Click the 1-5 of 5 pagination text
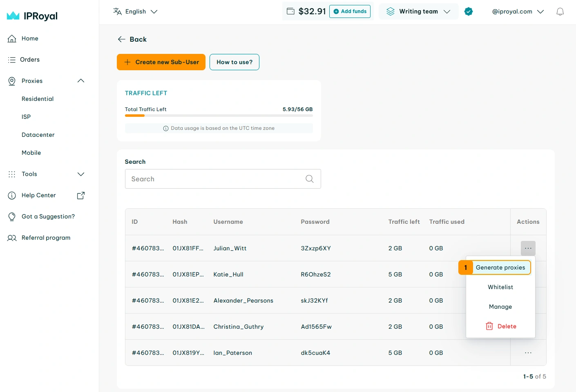 click(534, 376)
